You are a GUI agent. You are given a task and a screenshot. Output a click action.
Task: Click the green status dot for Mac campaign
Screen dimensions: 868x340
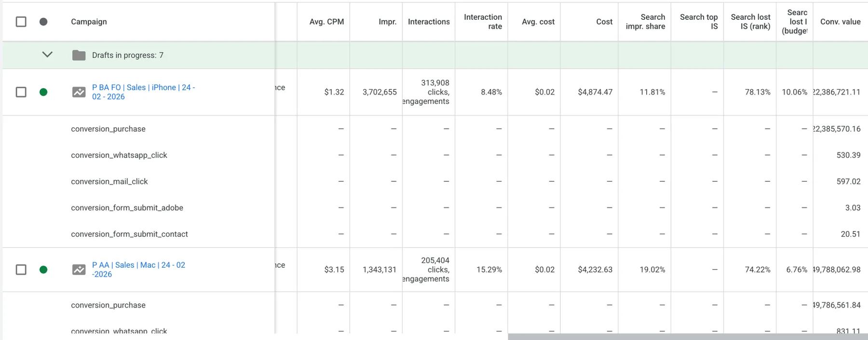click(x=43, y=270)
